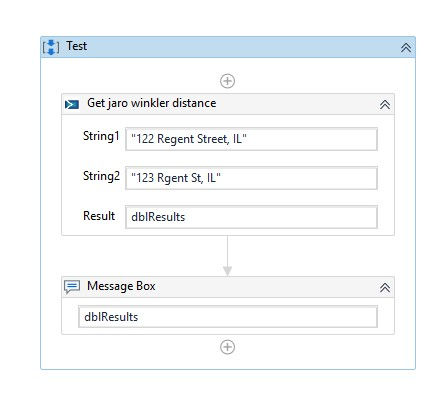Collapse the Test sequence container

(406, 48)
